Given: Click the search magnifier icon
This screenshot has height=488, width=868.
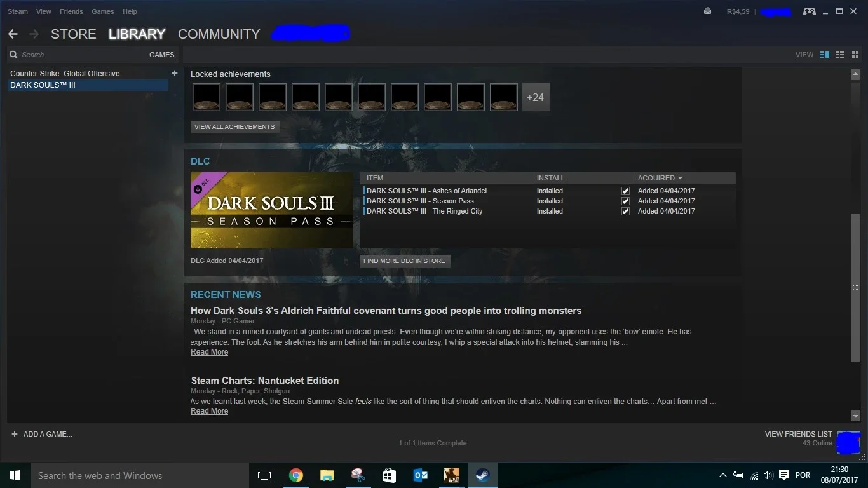Looking at the screenshot, I should click(13, 55).
